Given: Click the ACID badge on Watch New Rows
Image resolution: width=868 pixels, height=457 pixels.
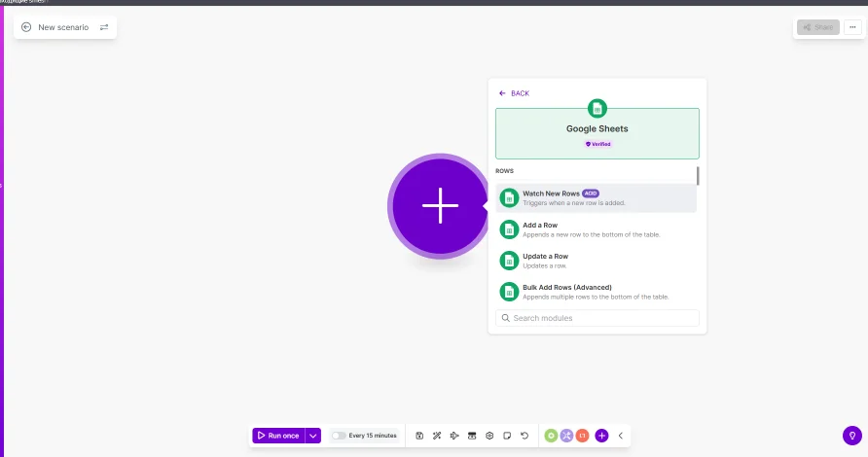Looking at the screenshot, I should [x=591, y=193].
